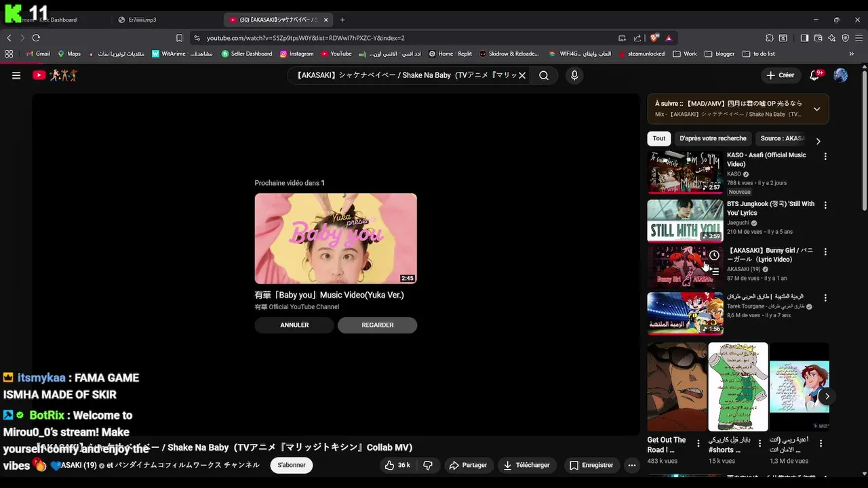Start voice search with the microphone

point(574,75)
